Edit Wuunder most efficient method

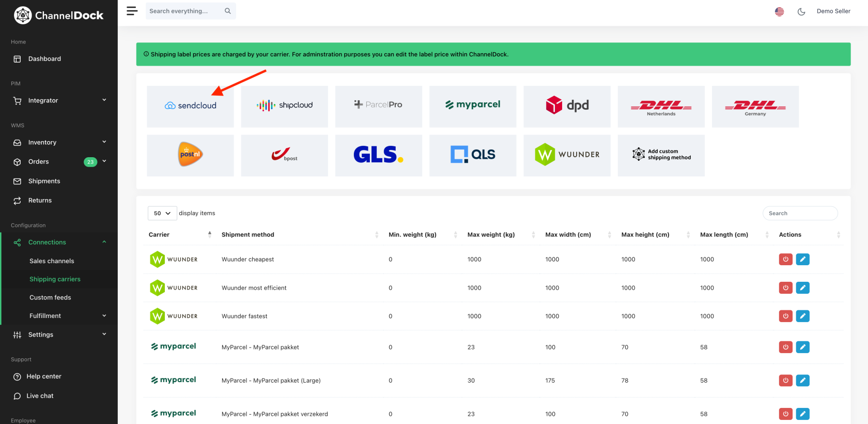(802, 287)
